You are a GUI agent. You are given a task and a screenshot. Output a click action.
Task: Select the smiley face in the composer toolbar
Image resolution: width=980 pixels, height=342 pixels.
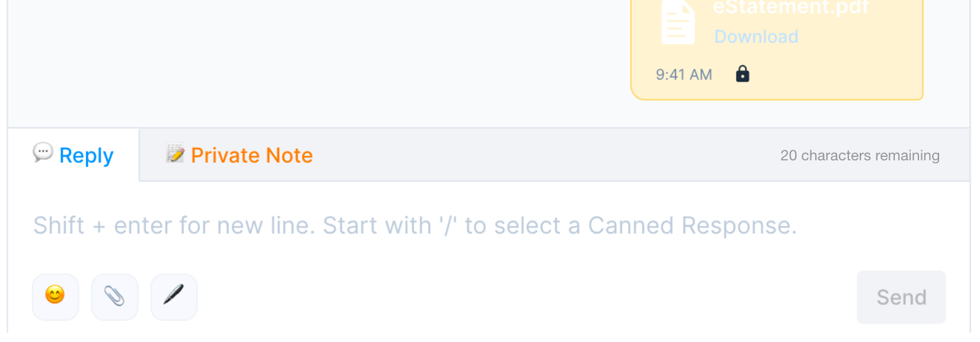click(x=55, y=296)
